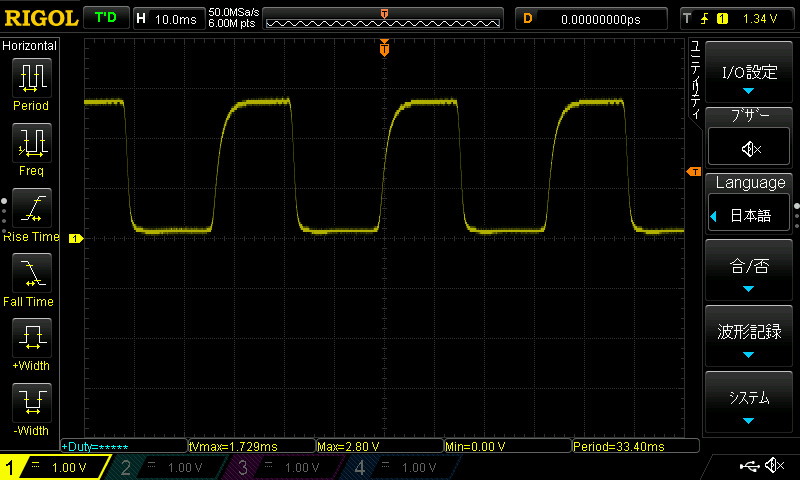Image resolution: width=800 pixels, height=480 pixels.
Task: Select the Rise Time measurement icon
Action: [32, 208]
